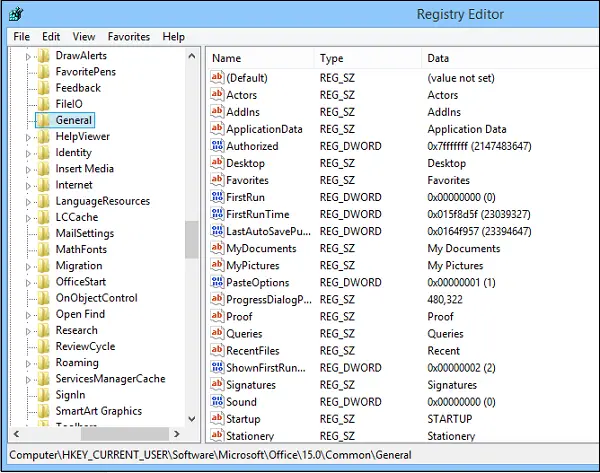The height and width of the screenshot is (473, 600).
Task: Open the Help menu
Action: [x=173, y=37]
